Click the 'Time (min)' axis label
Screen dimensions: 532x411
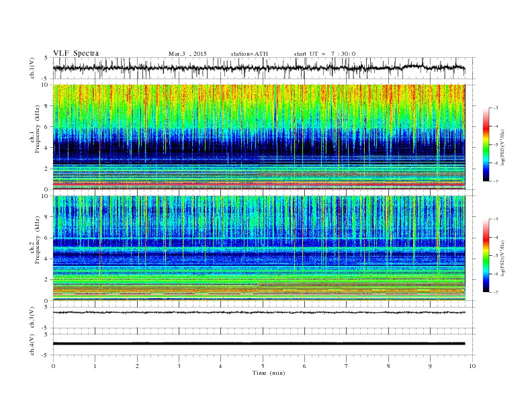[x=269, y=373]
